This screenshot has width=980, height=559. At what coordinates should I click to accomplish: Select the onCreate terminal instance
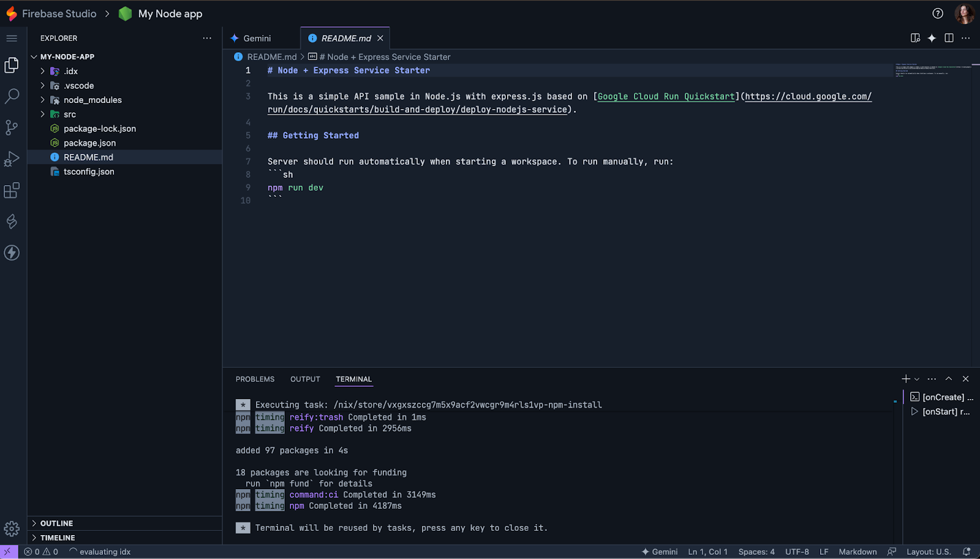941,397
